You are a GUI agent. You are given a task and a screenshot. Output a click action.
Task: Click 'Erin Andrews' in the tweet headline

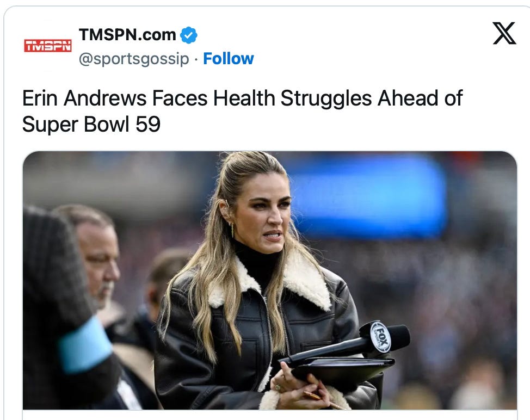84,98
